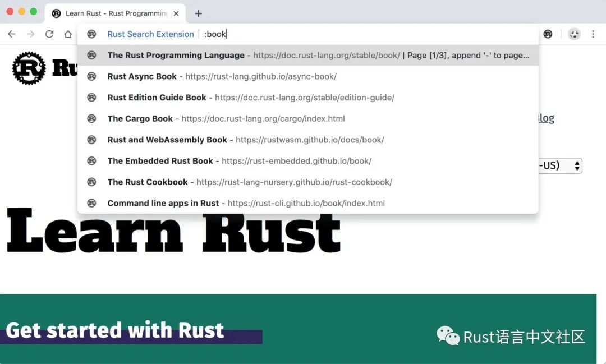Click the :book text in omnibox
606x364 pixels.
[x=215, y=34]
